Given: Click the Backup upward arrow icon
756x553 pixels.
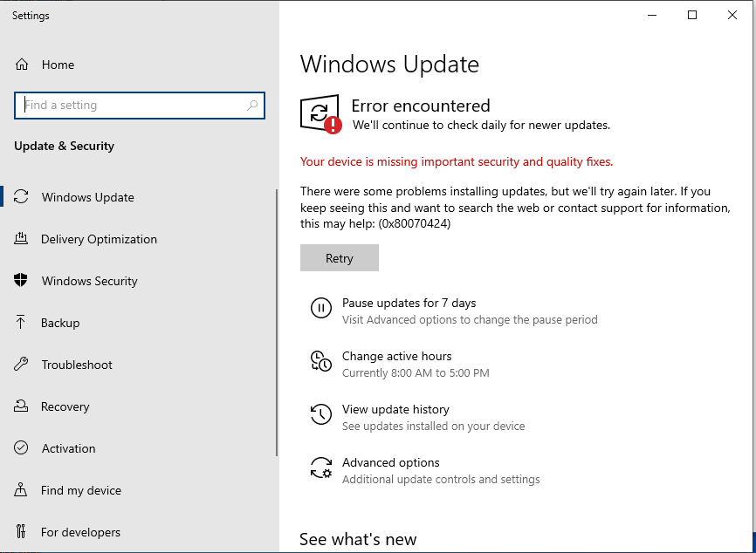Looking at the screenshot, I should coord(21,322).
